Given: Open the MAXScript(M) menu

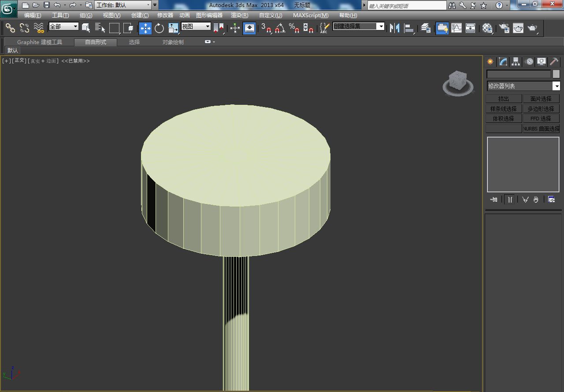Looking at the screenshot, I should [x=311, y=15].
